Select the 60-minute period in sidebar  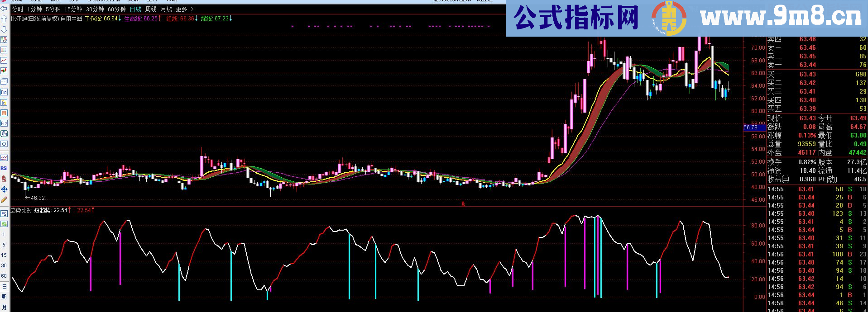coord(4,276)
